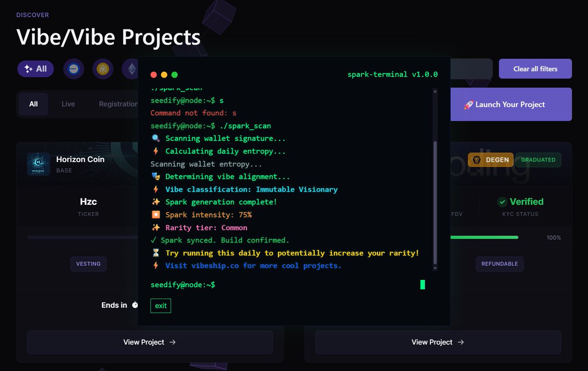
Task: Open the Registration tab
Action: click(x=118, y=104)
